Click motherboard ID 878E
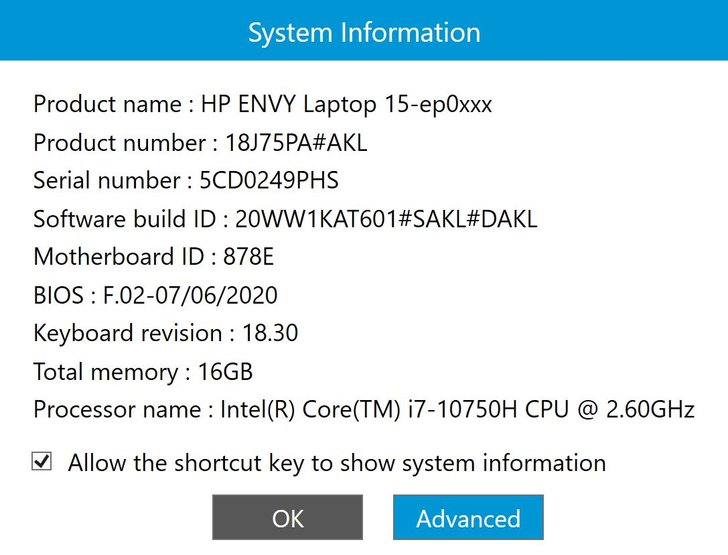The image size is (728, 555). [x=248, y=257]
